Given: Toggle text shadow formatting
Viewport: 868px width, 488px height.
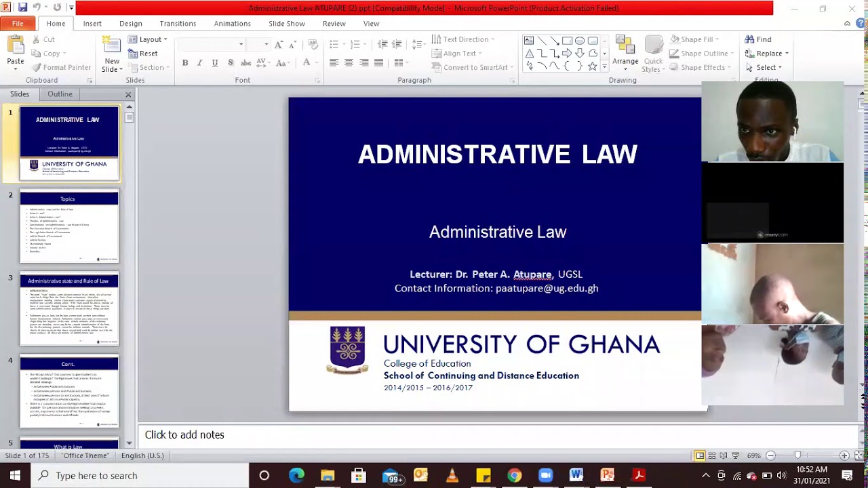Looking at the screenshot, I should [x=231, y=62].
